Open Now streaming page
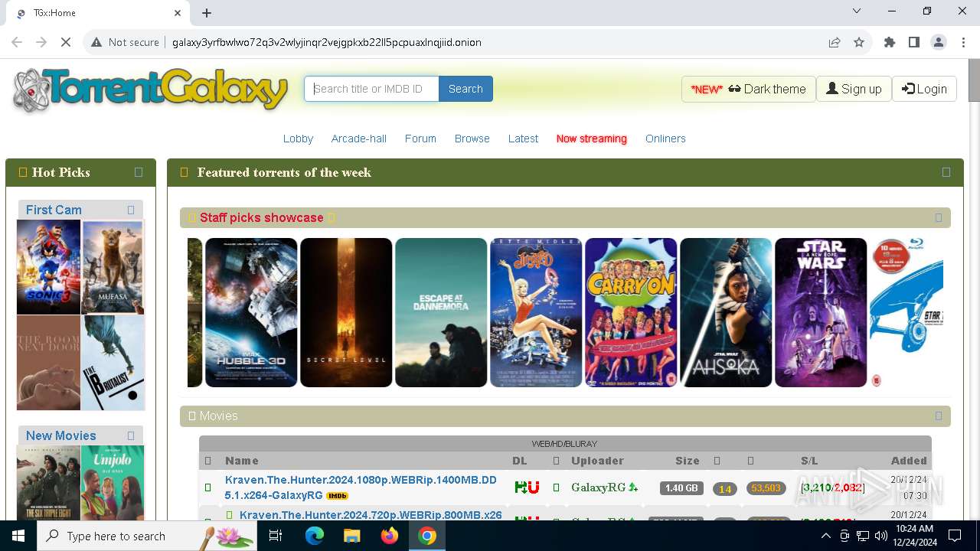The height and width of the screenshot is (551, 980). (x=592, y=139)
